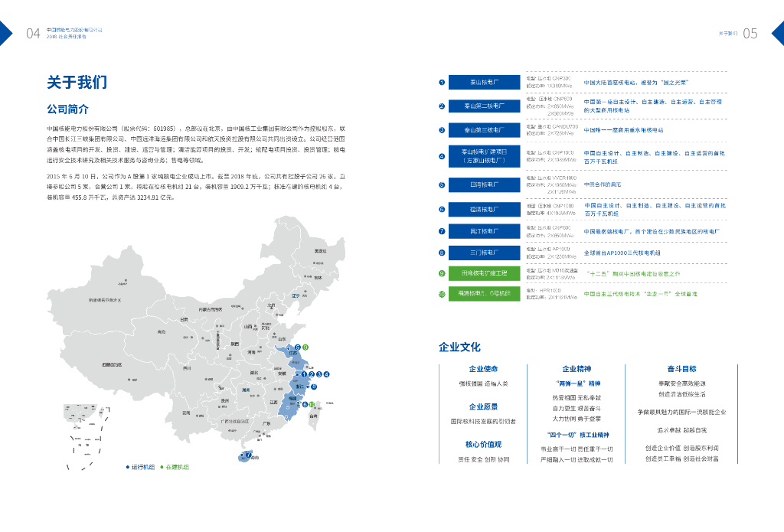Click the 企业文化 heading
Viewport: 784px width, 532px height.
[x=459, y=347]
